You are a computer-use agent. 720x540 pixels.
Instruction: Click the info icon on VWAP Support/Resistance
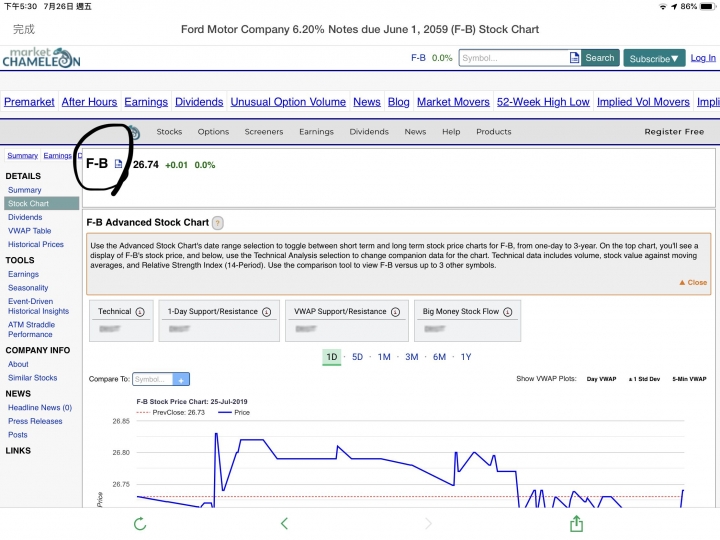(x=395, y=312)
